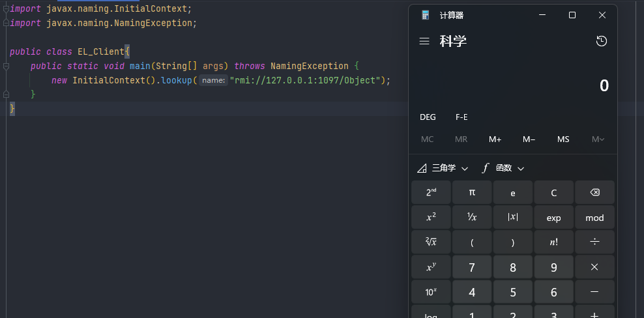Viewport: 644px width, 318px height.
Task: Insert Euler's number e
Action: click(513, 193)
